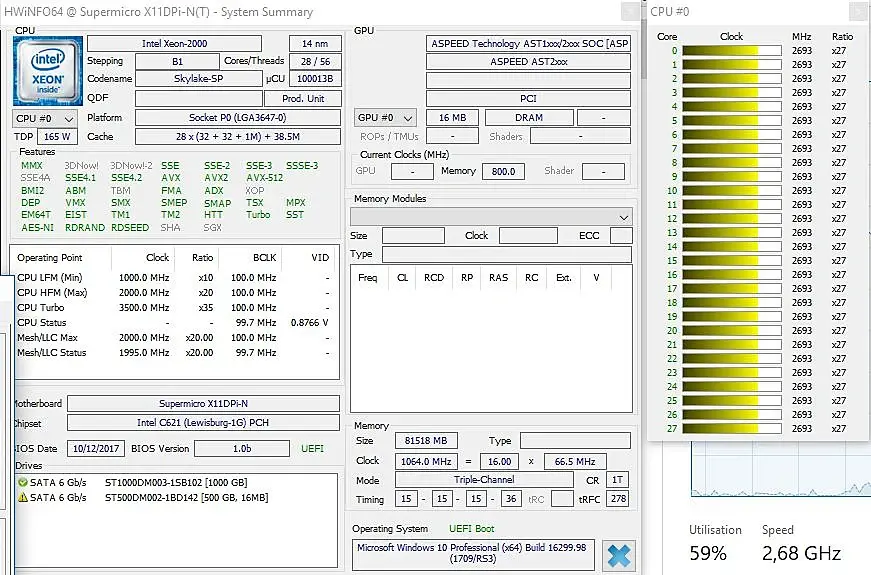Image resolution: width=871 pixels, height=575 pixels.
Task: Click the Intel C621 (Lewisburg-1G) PCH field
Action: pyautogui.click(x=203, y=423)
